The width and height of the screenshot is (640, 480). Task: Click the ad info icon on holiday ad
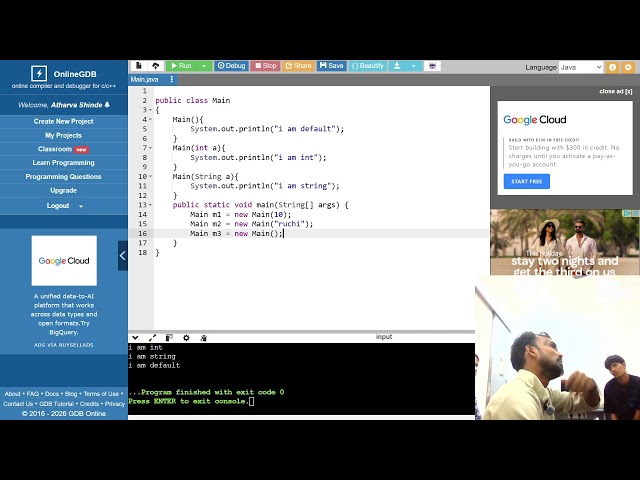pos(628,213)
